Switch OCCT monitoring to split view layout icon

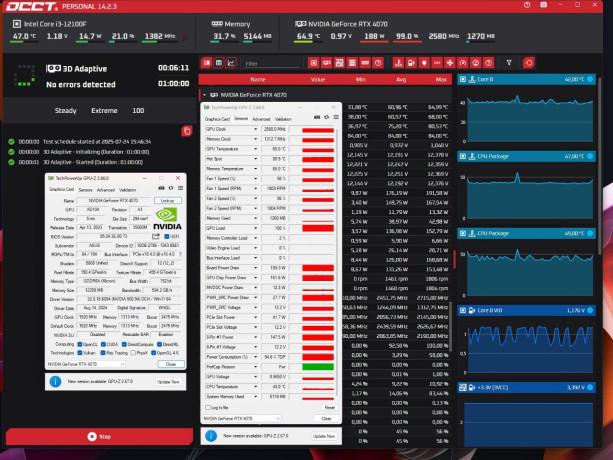coord(206,63)
